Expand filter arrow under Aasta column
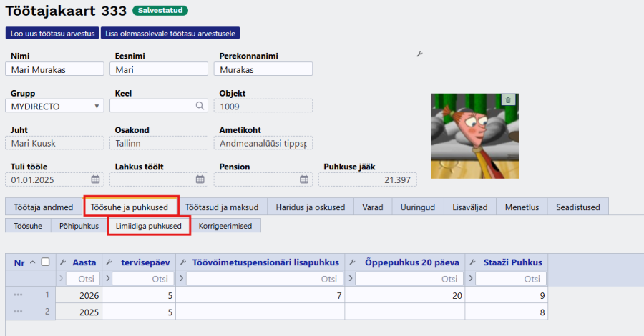 (x=62, y=279)
